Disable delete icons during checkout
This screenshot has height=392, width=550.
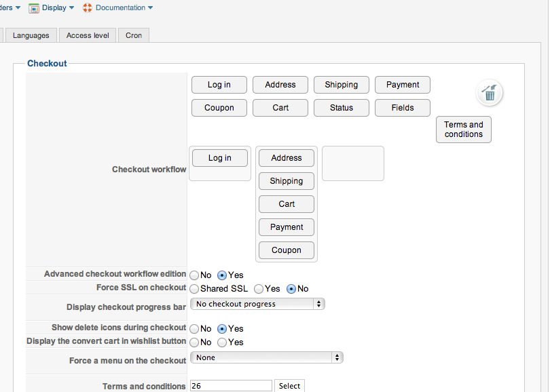coord(195,329)
